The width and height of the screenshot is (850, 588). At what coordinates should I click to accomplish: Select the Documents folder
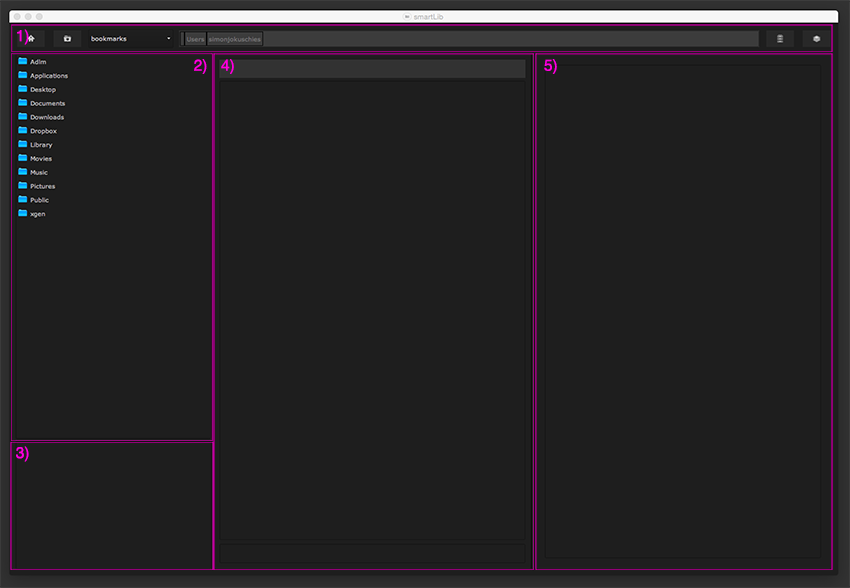(x=47, y=103)
